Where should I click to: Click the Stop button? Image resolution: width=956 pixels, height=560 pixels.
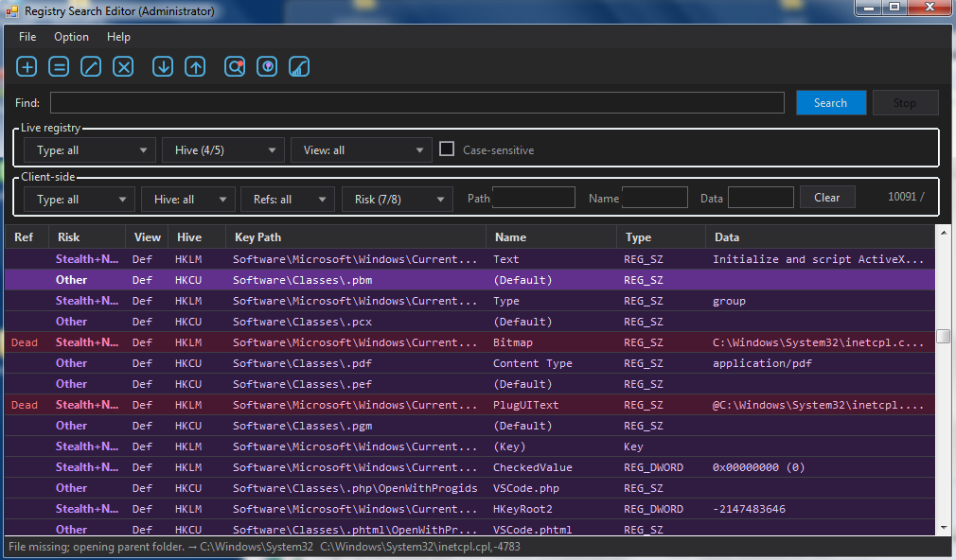tap(905, 103)
